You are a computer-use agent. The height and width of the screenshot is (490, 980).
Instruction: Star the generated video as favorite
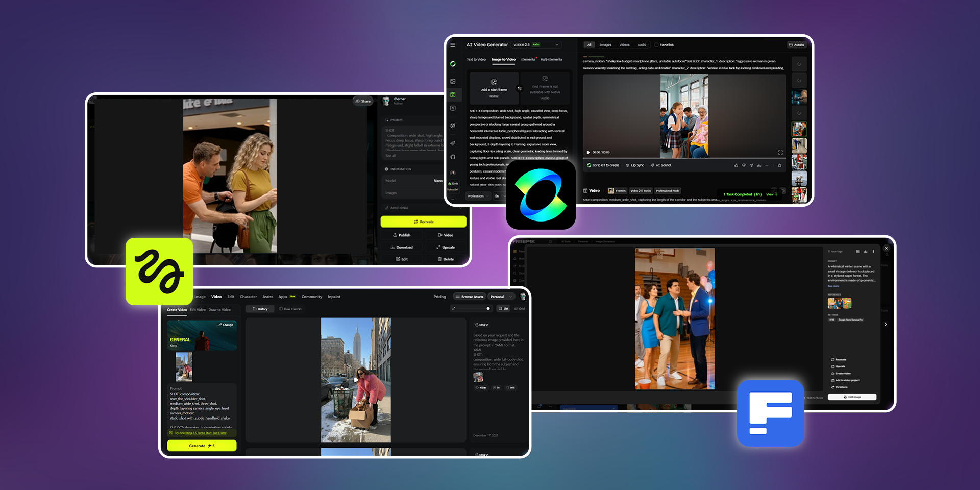(x=779, y=165)
